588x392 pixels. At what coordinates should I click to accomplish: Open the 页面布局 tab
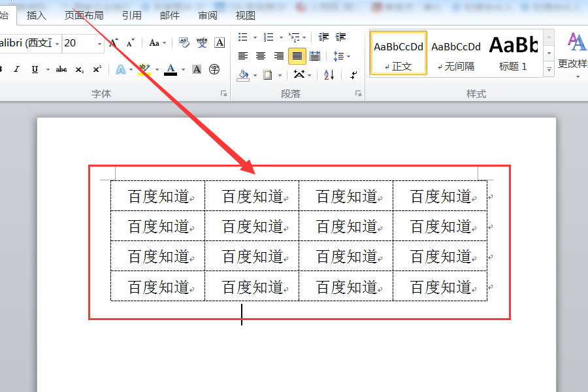point(84,16)
